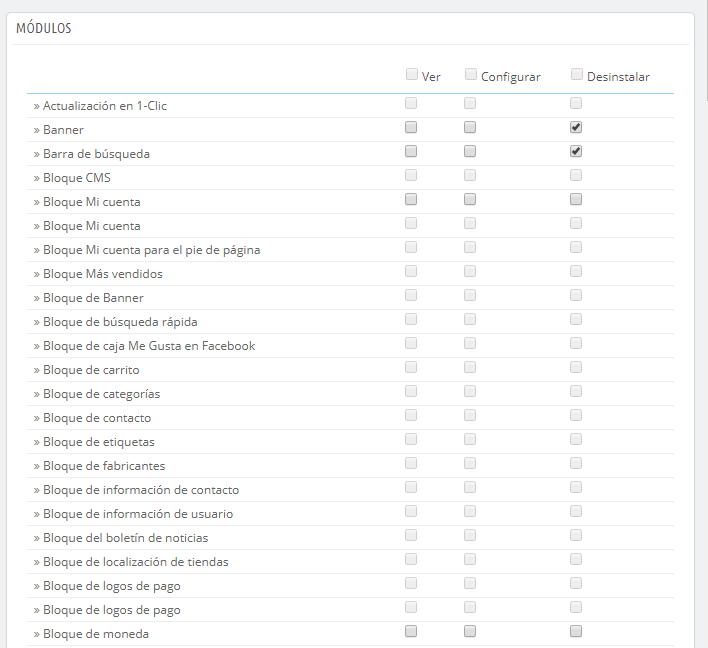
Task: Click Bloque de caja Me Gusta en Facebook
Action: click(149, 346)
